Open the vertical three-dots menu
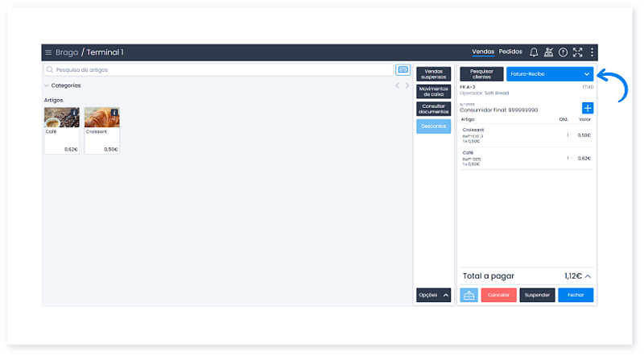The image size is (644, 356). coord(592,52)
